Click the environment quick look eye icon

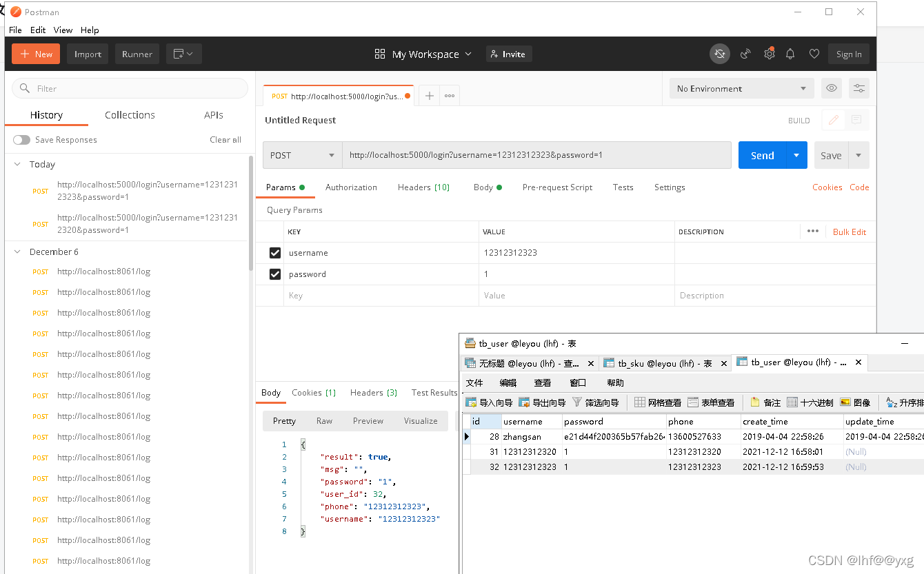832,88
